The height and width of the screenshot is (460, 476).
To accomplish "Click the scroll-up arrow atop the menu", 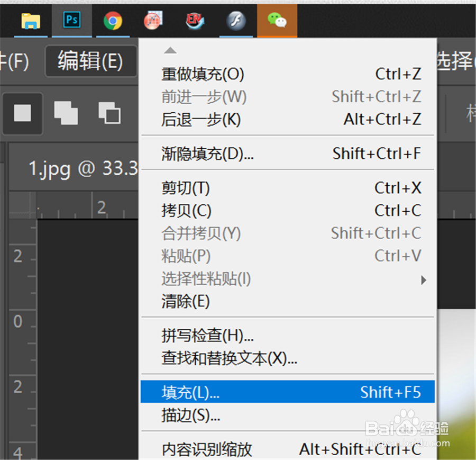I will (170, 49).
